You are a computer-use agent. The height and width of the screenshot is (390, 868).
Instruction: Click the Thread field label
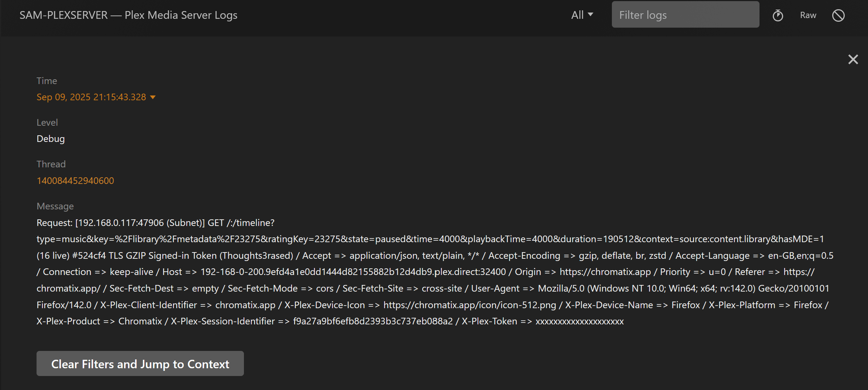(51, 164)
